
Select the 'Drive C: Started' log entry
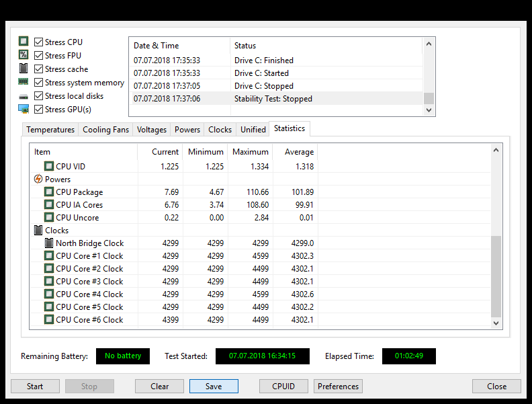coord(276,73)
